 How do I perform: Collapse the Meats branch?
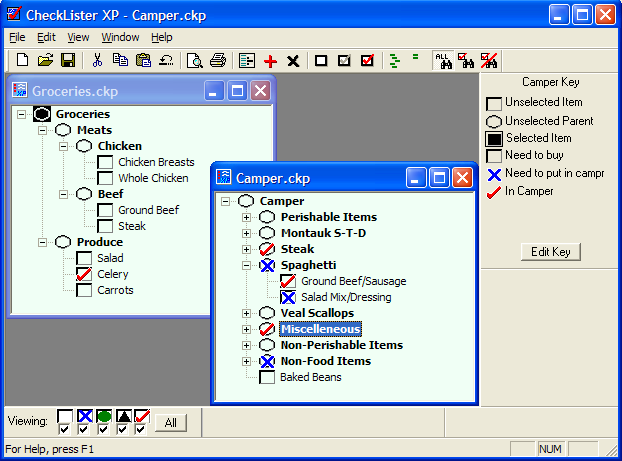pos(42,130)
